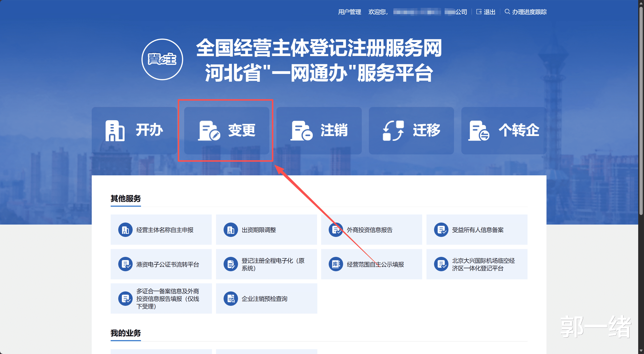Open 外商投资信息报告 service

pos(369,230)
